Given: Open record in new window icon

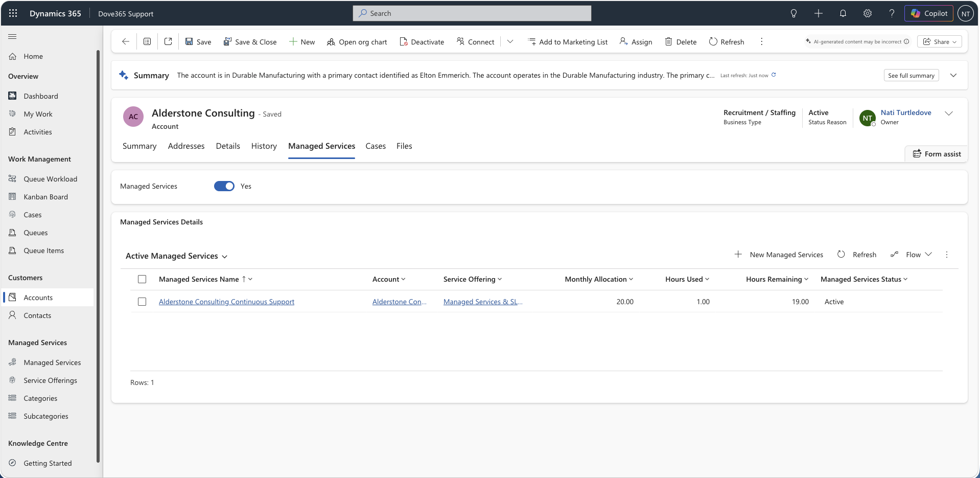Looking at the screenshot, I should [x=168, y=41].
